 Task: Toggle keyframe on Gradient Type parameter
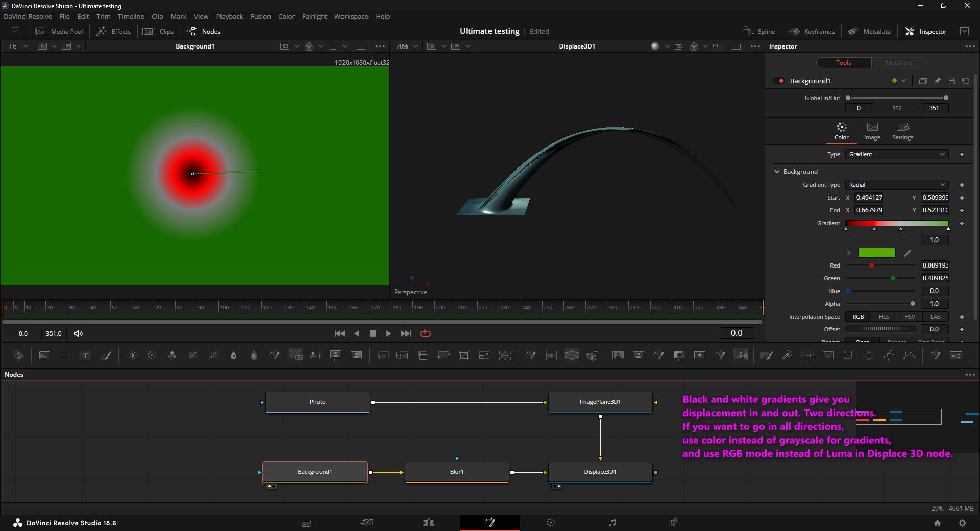pyautogui.click(x=962, y=185)
